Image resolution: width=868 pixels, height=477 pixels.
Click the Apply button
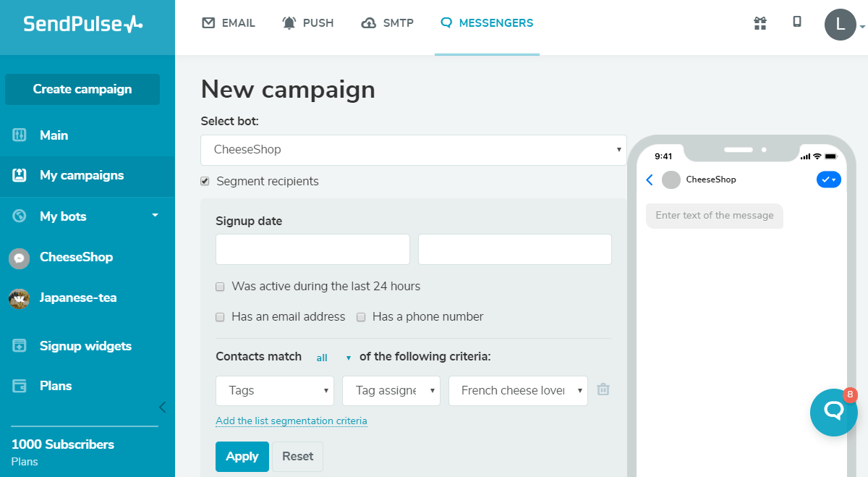pyautogui.click(x=242, y=456)
